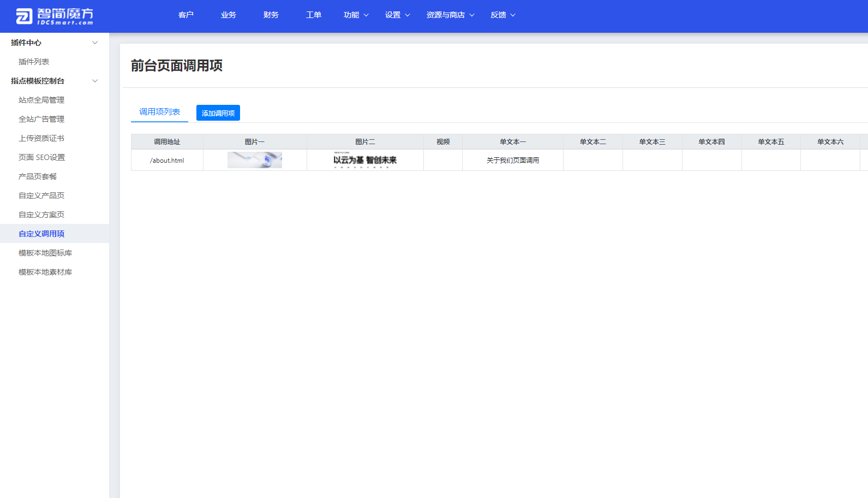Go to the 客户 top menu
This screenshot has height=498, width=868.
pyautogui.click(x=186, y=15)
